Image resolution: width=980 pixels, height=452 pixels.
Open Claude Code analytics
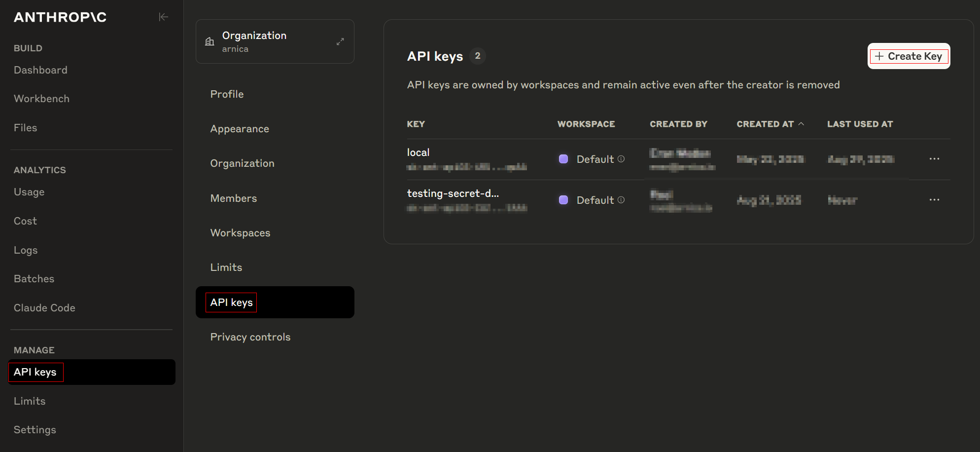pyautogui.click(x=44, y=308)
